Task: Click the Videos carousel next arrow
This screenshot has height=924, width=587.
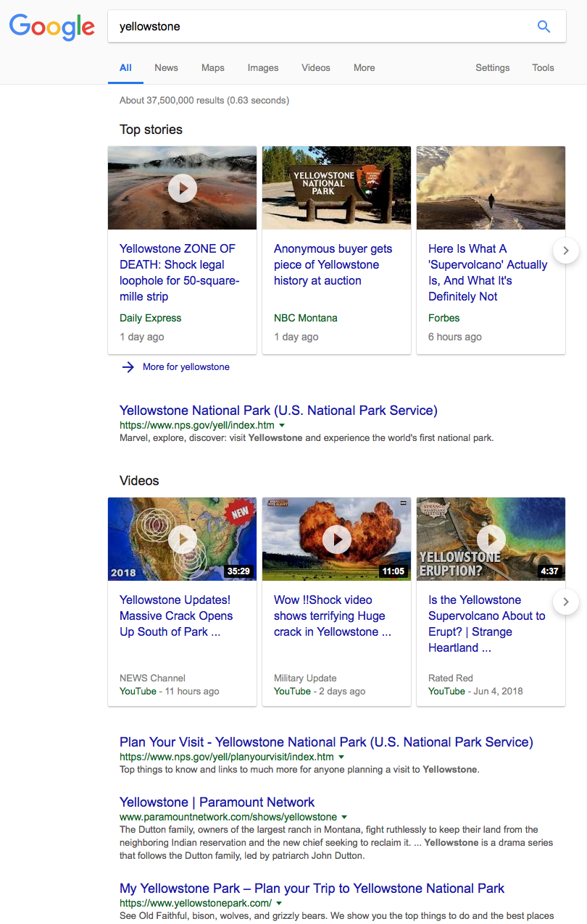Action: pyautogui.click(x=566, y=602)
